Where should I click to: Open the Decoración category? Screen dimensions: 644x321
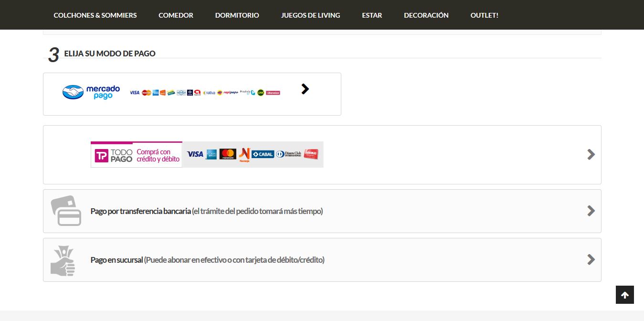click(x=426, y=15)
